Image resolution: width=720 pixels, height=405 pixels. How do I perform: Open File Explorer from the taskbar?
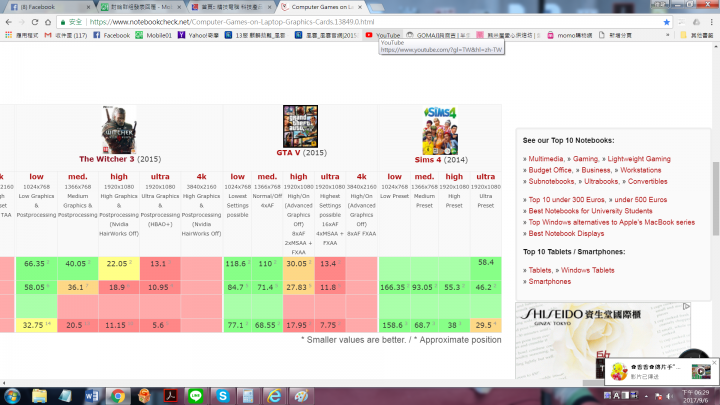[39, 396]
